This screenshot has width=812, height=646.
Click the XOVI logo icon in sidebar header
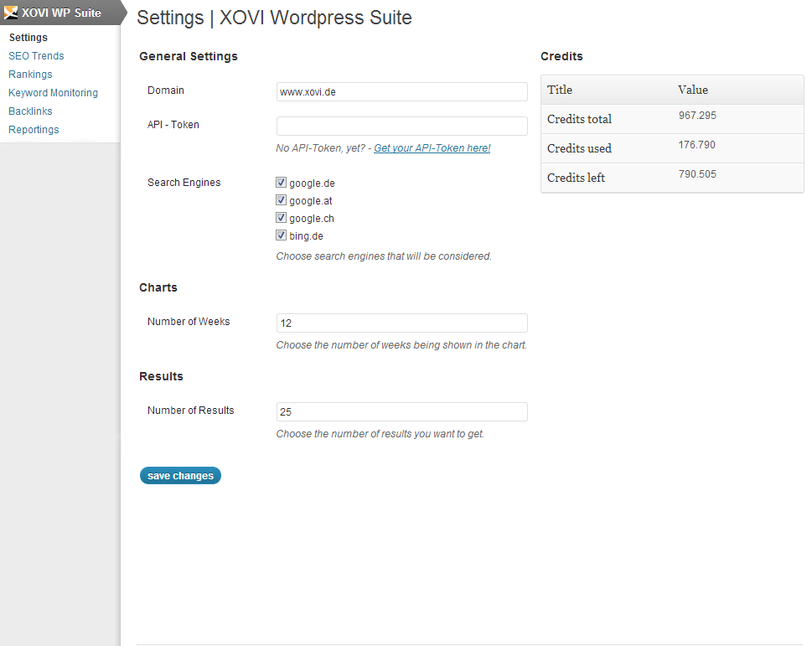pyautogui.click(x=11, y=13)
